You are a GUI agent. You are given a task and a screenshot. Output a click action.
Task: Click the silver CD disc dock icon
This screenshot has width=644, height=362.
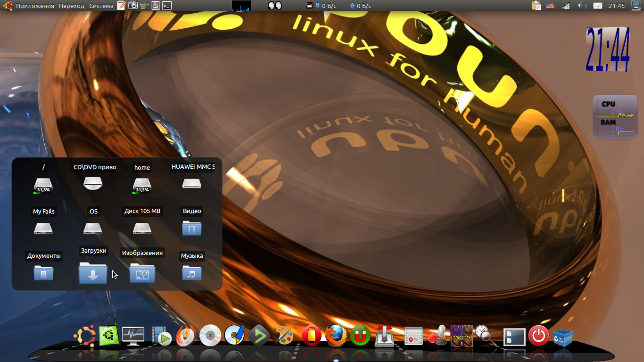[x=210, y=336]
